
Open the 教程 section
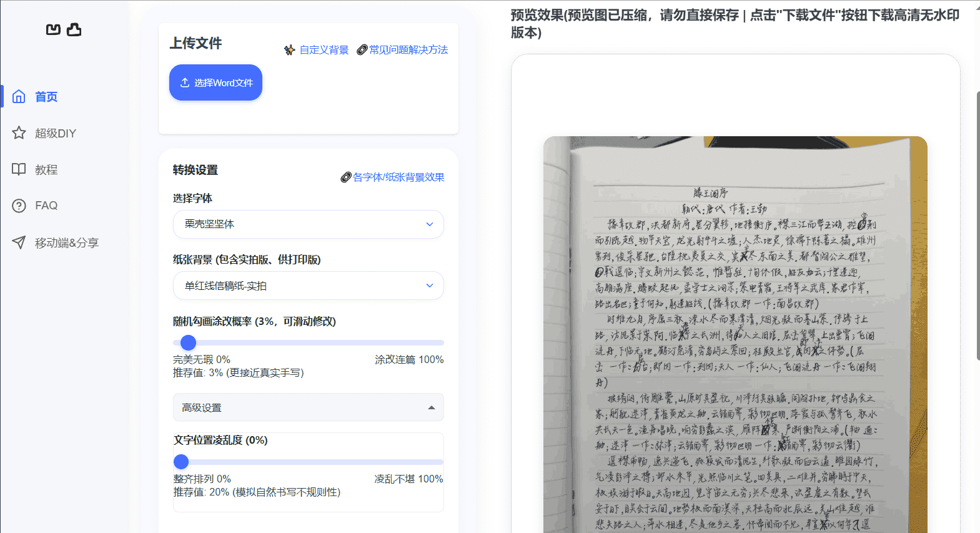pos(46,169)
